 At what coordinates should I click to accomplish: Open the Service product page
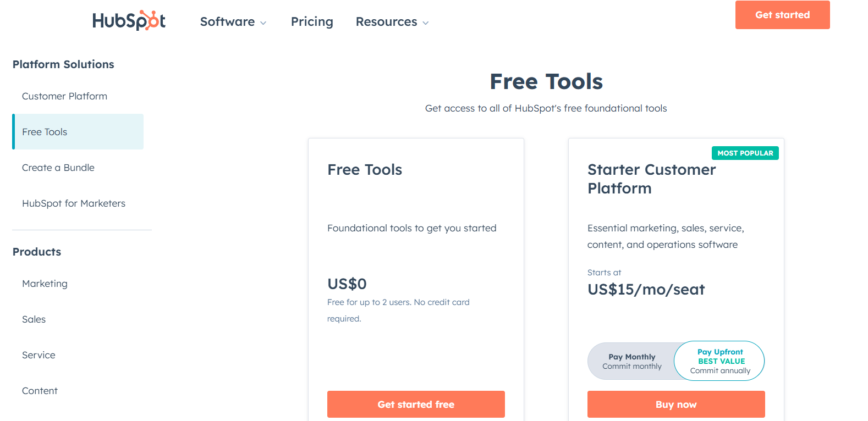(39, 355)
